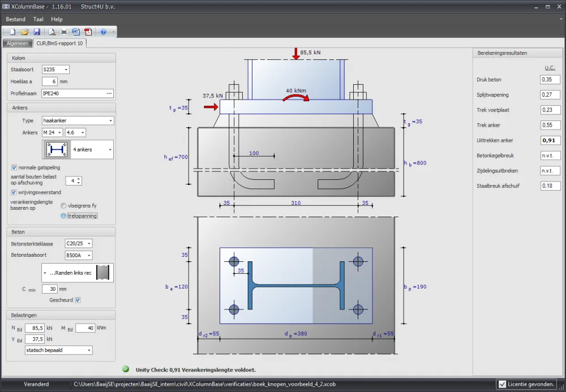
Task: Expand the Randen links rec dropdown
Action: coord(45,273)
